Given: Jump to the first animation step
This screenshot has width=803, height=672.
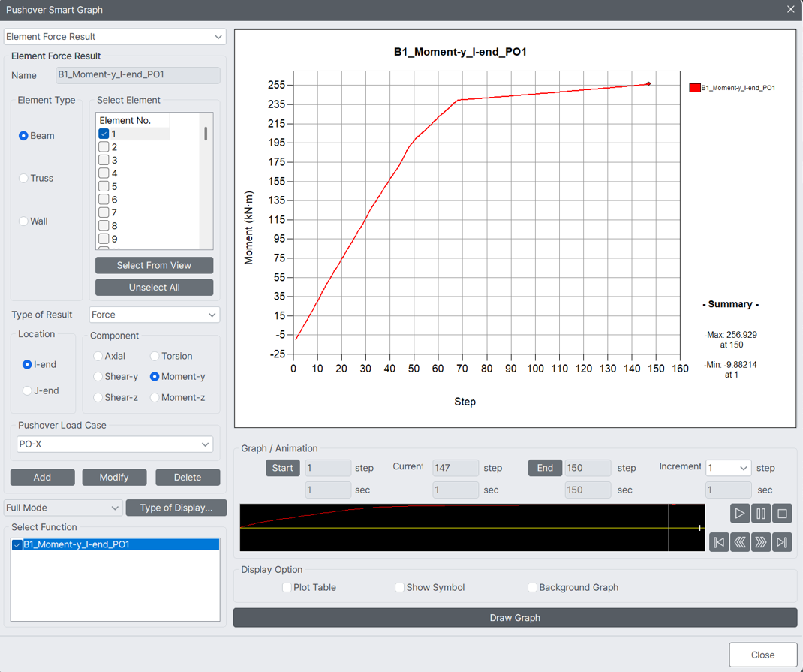Looking at the screenshot, I should [x=719, y=541].
